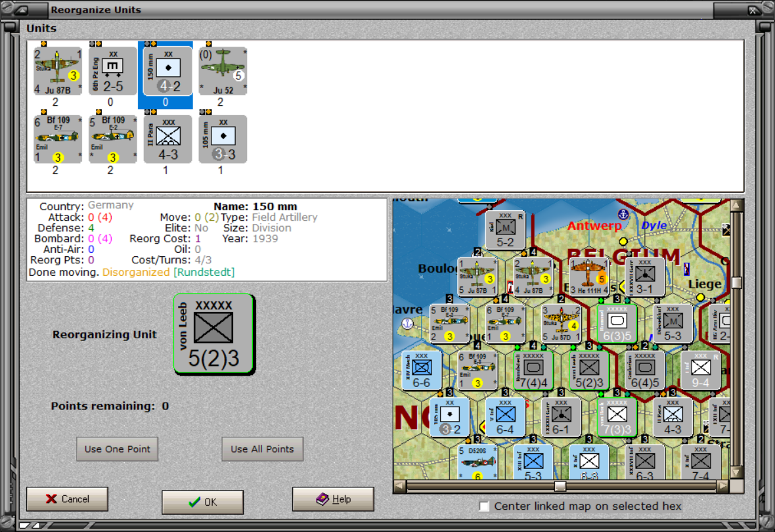Enable Center linked map on selected hex

tap(485, 506)
